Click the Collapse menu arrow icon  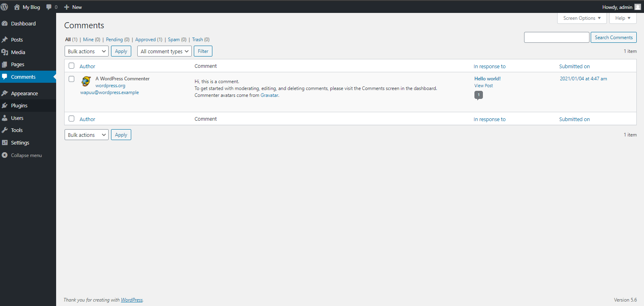(x=5, y=155)
